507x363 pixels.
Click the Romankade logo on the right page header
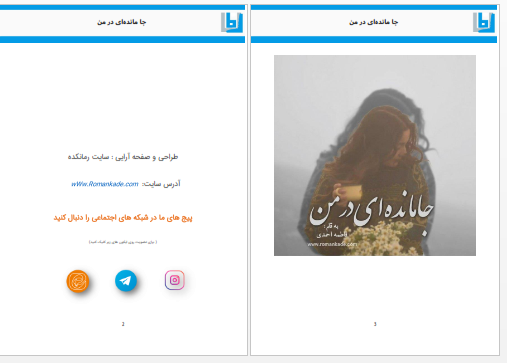(x=484, y=22)
